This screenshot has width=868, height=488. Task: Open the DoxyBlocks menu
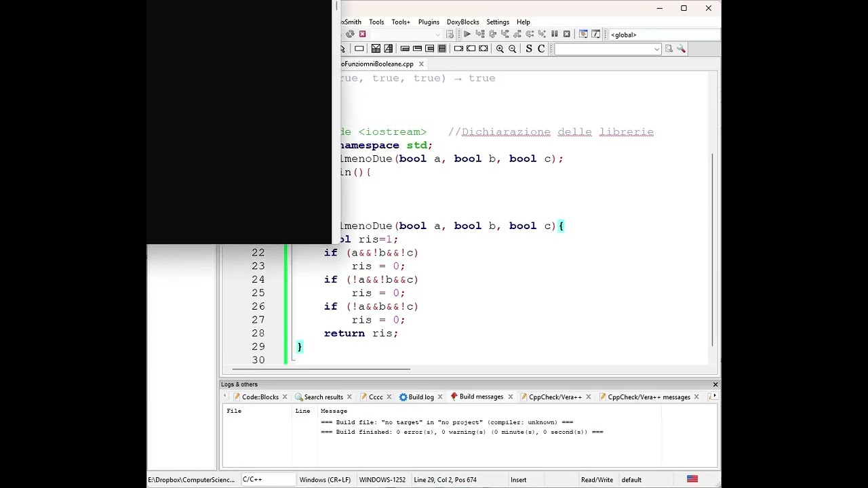point(463,22)
